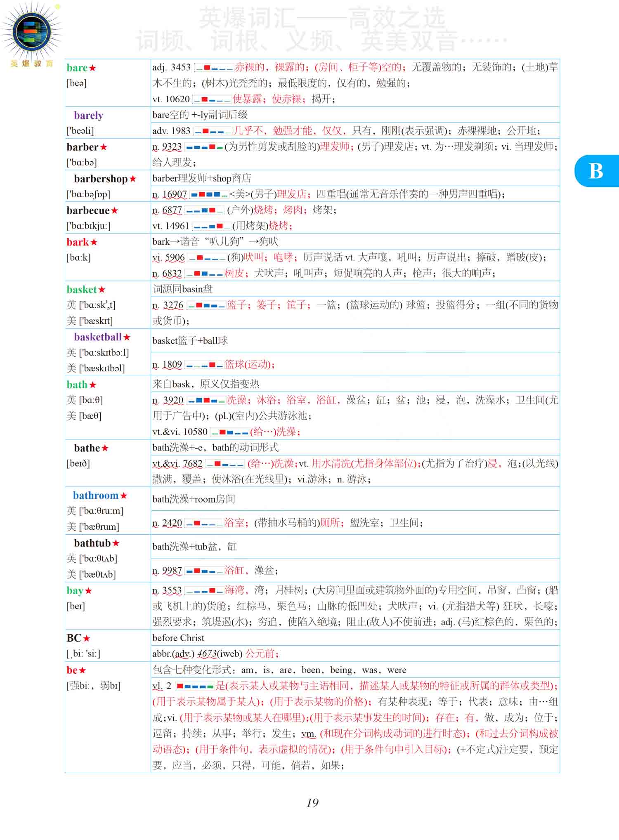Click the red star next to bay
Viewport: 619px width, 840px height.
[x=88, y=591]
